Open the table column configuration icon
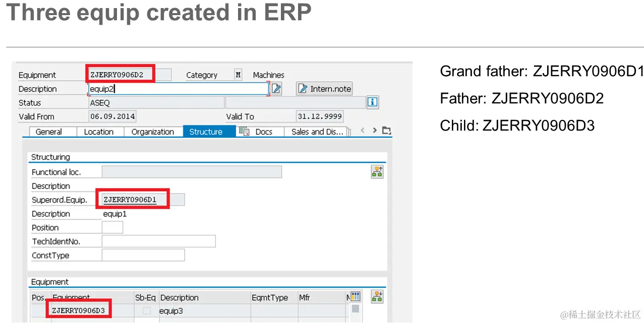 [356, 297]
